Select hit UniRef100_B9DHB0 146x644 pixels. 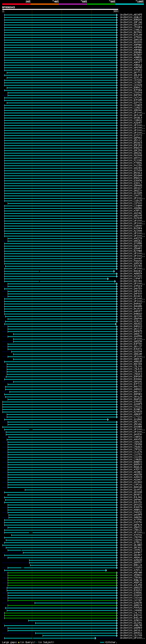pyautogui.click(x=131, y=53)
